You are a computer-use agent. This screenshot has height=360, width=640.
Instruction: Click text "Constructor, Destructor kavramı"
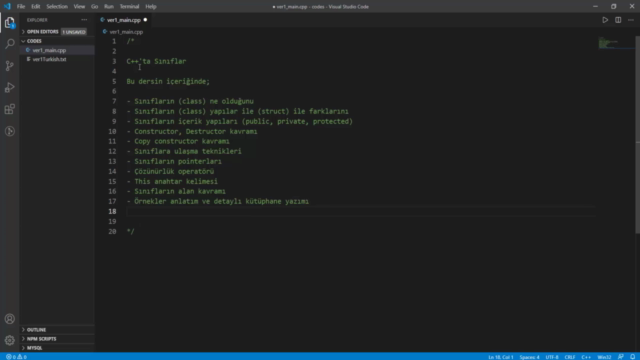pyautogui.click(x=196, y=131)
